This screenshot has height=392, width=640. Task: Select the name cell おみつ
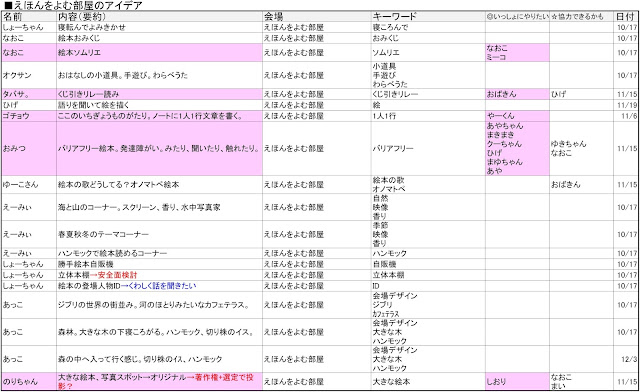point(29,149)
